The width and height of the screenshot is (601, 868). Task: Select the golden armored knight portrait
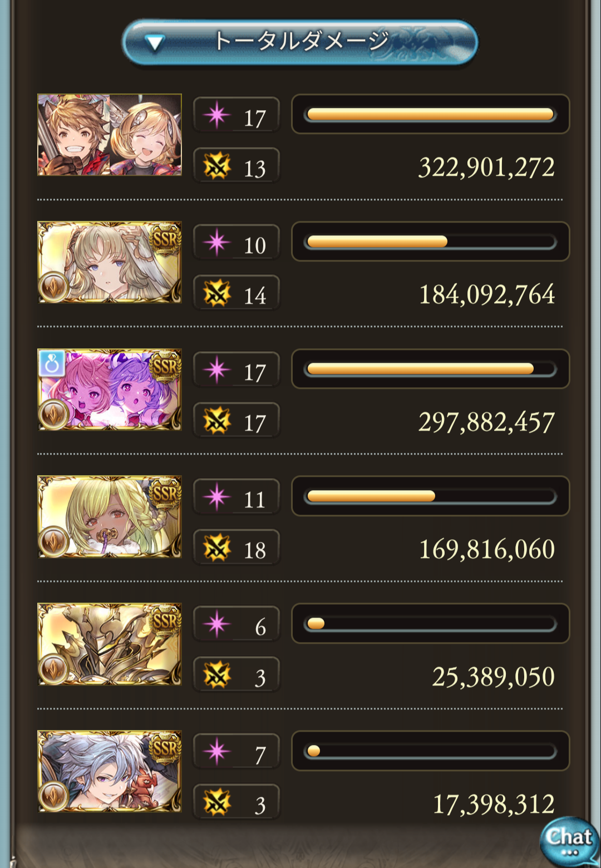pyautogui.click(x=110, y=644)
